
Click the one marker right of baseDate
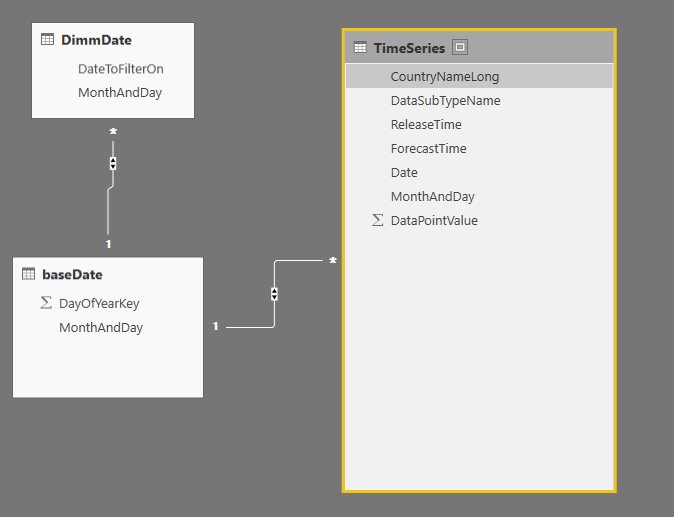click(x=215, y=327)
